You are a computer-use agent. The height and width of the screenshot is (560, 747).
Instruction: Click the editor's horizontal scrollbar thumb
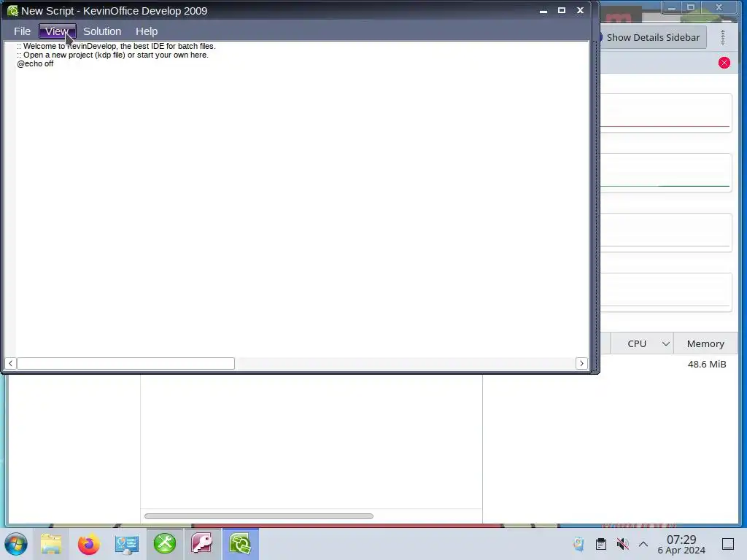(x=125, y=363)
